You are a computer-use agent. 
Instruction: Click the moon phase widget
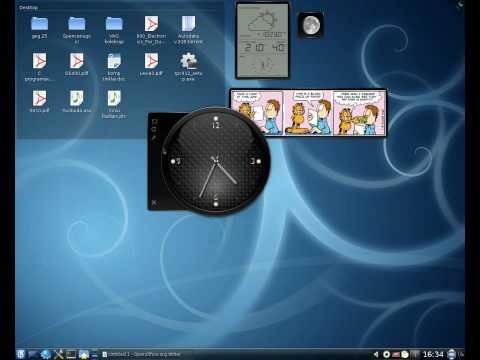point(311,25)
